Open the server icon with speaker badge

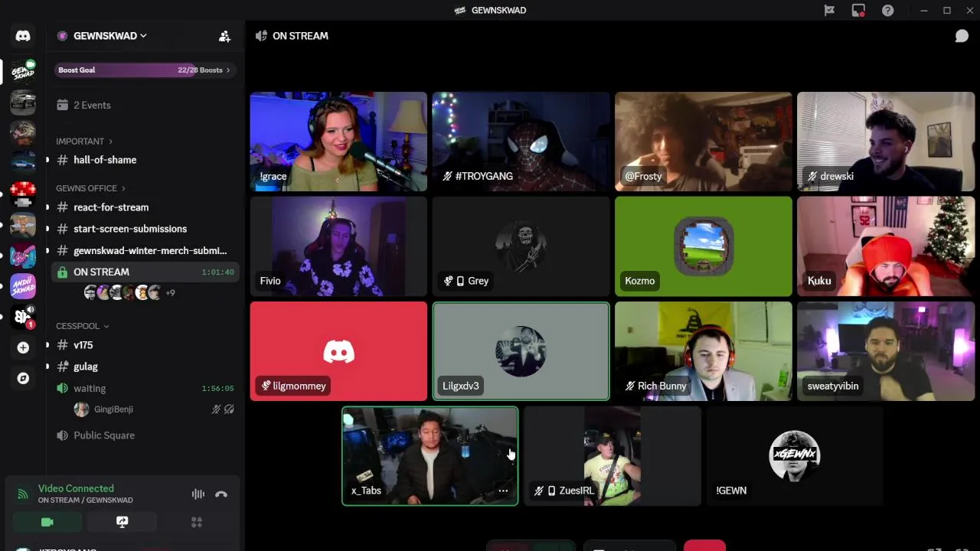tap(23, 317)
